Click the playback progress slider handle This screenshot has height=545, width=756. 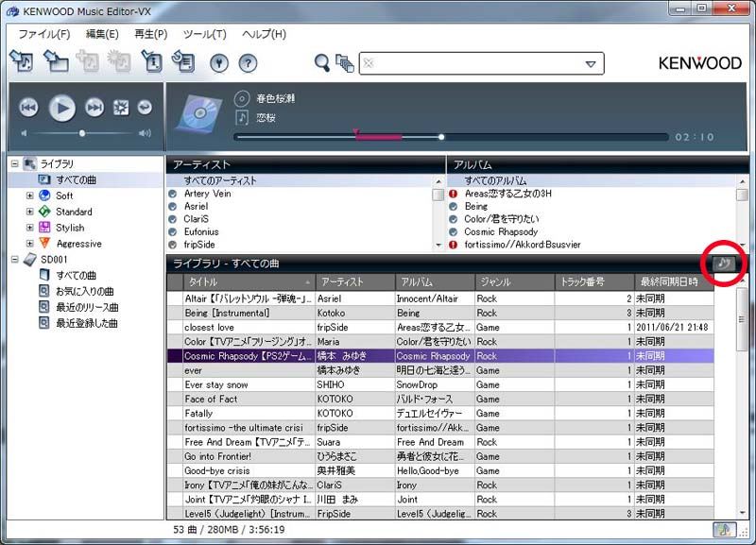[x=441, y=137]
